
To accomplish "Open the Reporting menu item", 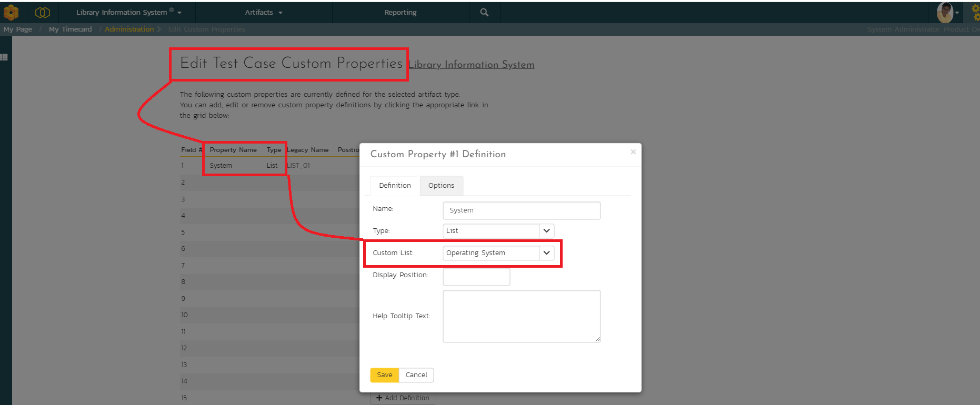I will click(400, 12).
